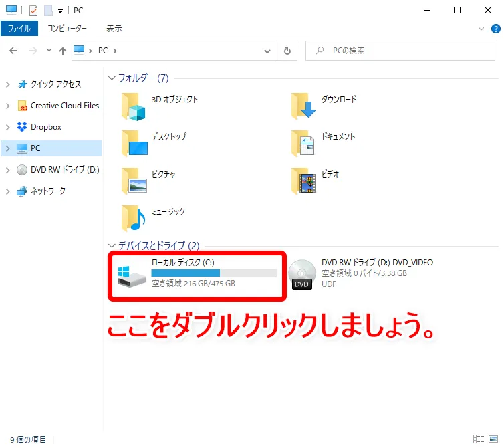Select the ローカル ディスク (C:) drive icon

[132, 276]
